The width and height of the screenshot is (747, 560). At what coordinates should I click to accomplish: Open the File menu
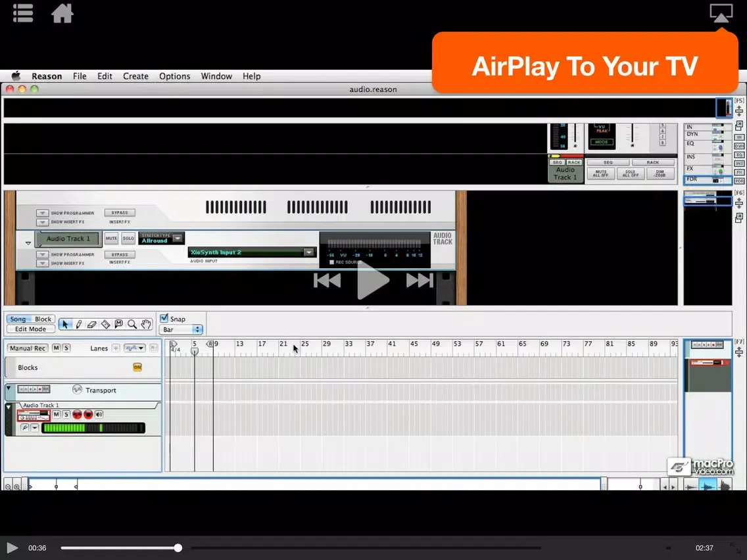pyautogui.click(x=80, y=76)
